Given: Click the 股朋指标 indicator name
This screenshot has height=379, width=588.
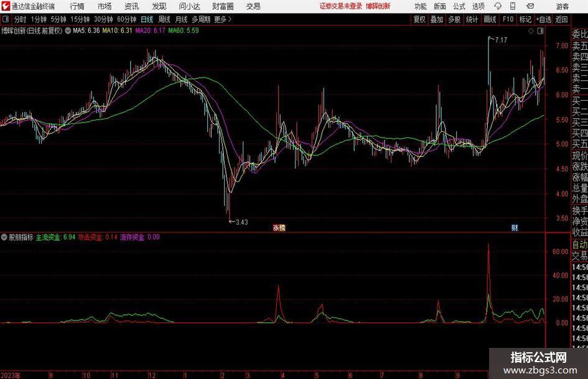Looking at the screenshot, I should (21, 237).
